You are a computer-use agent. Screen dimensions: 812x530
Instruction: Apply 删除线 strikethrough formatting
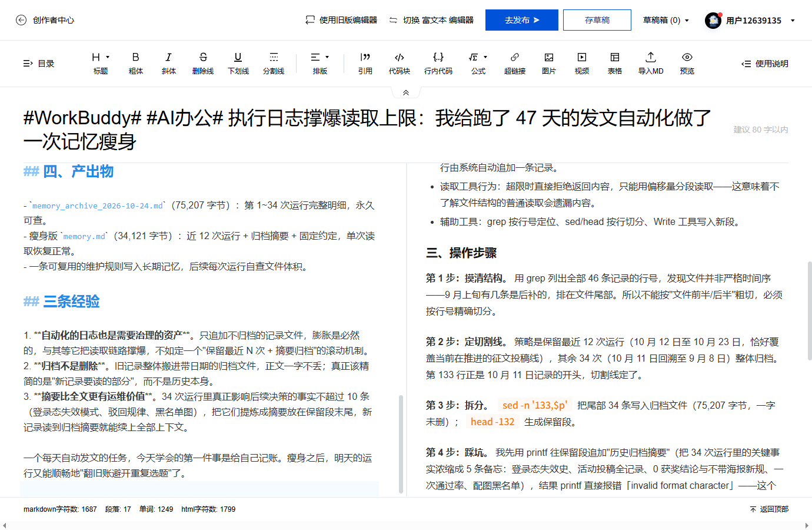(203, 63)
